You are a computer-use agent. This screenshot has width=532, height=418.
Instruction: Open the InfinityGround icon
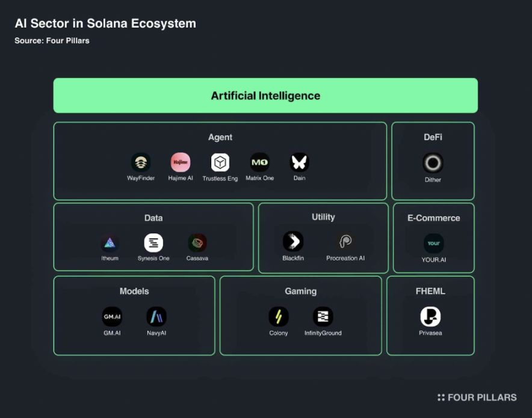[x=323, y=316]
